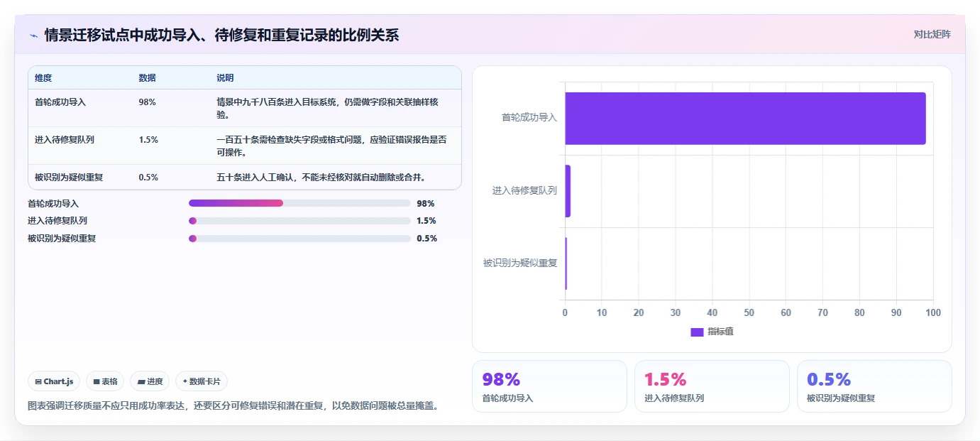Click description starting 情景中九千八百条
The height and width of the screenshot is (441, 980).
point(327,108)
